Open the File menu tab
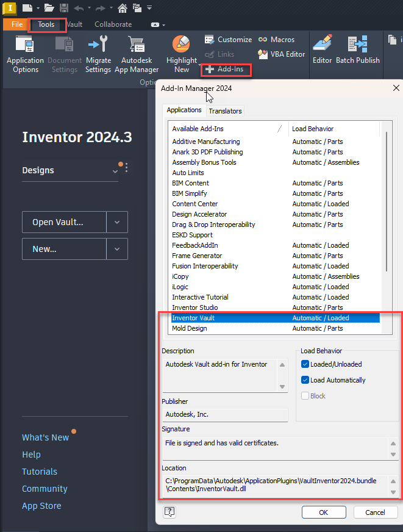This screenshot has width=403, height=532. pyautogui.click(x=16, y=24)
